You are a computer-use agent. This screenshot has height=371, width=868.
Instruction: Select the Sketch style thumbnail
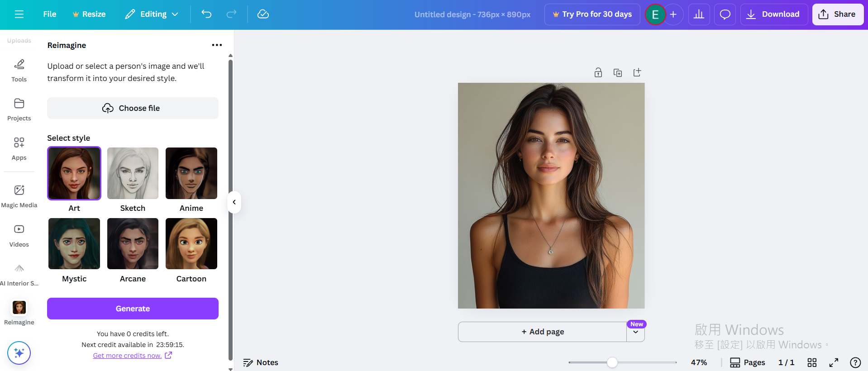pyautogui.click(x=133, y=173)
